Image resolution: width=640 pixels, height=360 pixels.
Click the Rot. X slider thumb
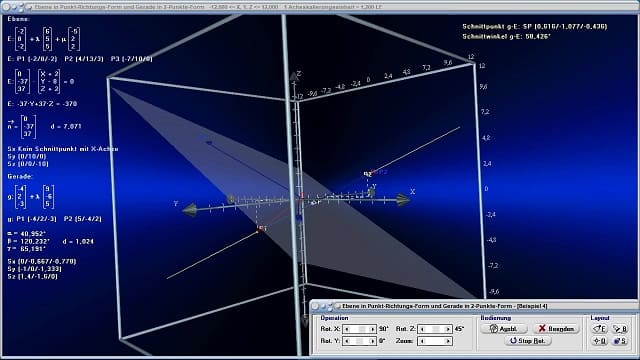tap(361, 329)
